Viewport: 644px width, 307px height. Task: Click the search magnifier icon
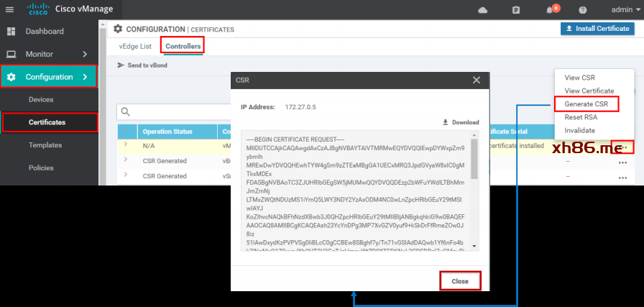tap(125, 111)
